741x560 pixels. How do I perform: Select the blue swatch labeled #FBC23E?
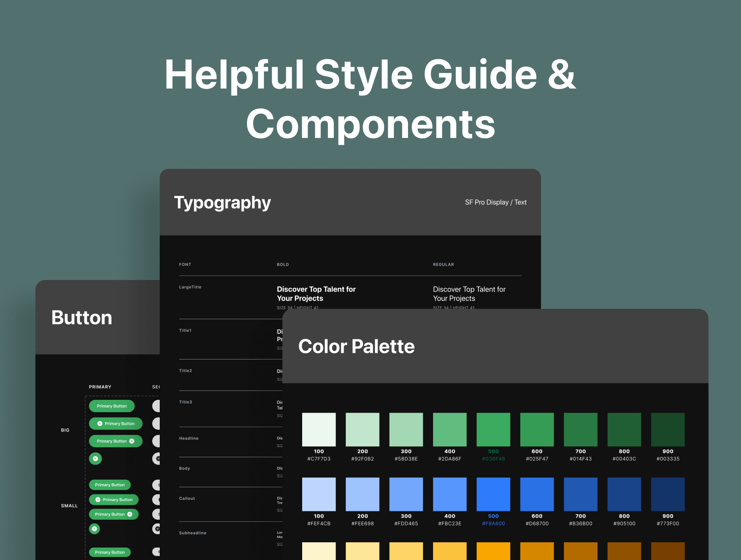coord(450,494)
